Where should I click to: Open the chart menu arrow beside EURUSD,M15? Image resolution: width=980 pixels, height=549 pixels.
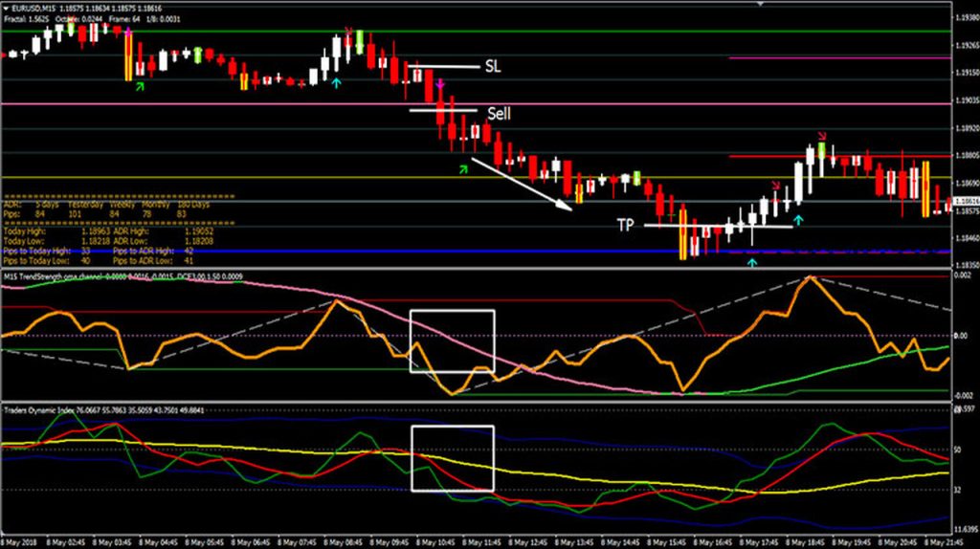7,9
